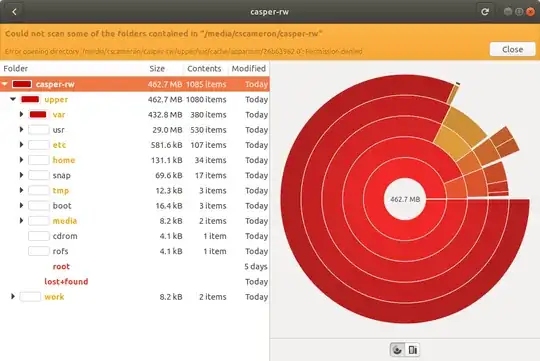Click the upper folder usage bar

point(30,99)
